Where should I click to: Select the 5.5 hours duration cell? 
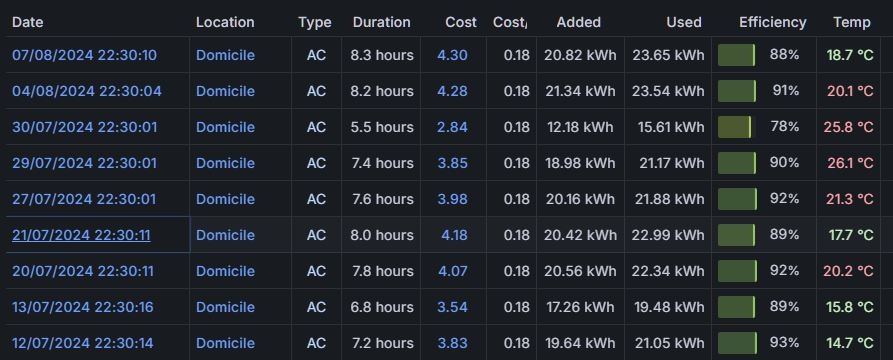[382, 127]
